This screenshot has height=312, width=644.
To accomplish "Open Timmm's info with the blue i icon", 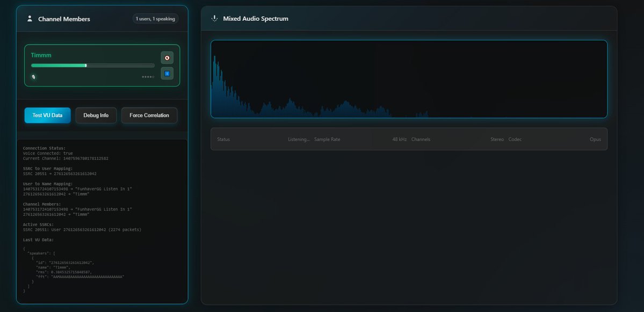I will coord(167,73).
